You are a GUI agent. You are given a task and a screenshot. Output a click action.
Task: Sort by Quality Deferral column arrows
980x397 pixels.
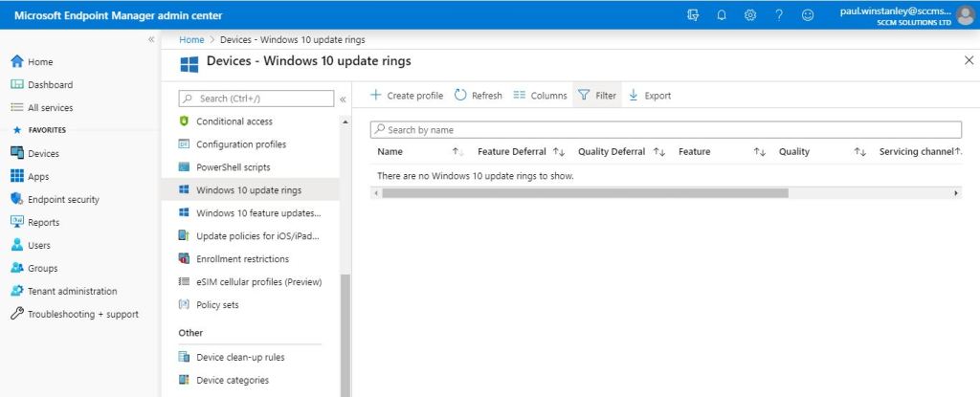(x=659, y=152)
